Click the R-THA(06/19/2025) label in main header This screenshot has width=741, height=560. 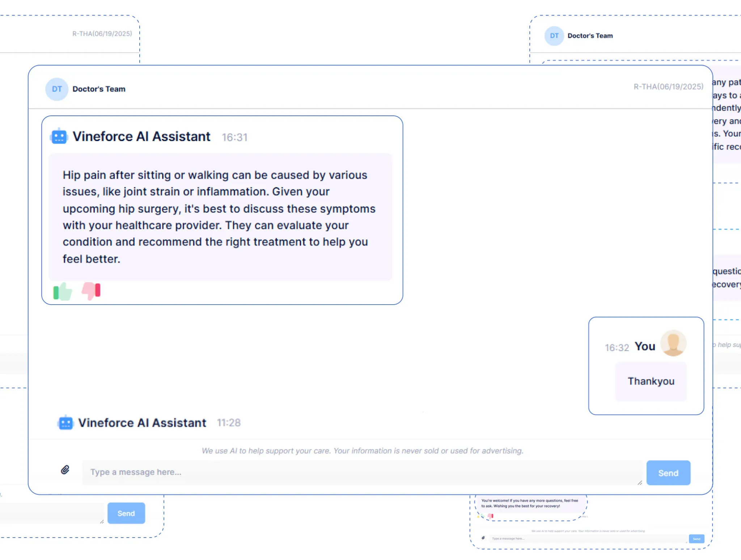668,87
